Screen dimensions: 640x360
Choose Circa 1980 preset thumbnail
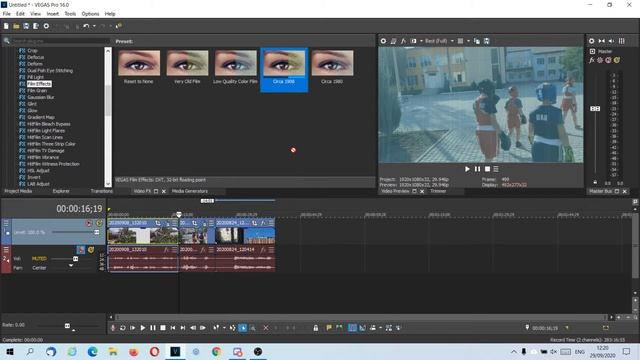click(x=332, y=63)
